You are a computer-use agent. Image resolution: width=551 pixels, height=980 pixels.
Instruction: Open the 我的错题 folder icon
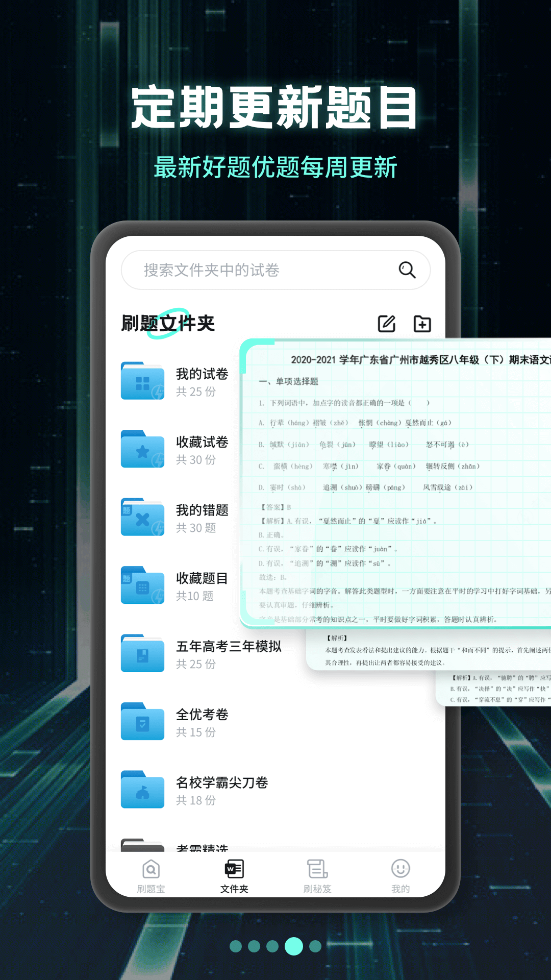click(x=142, y=518)
